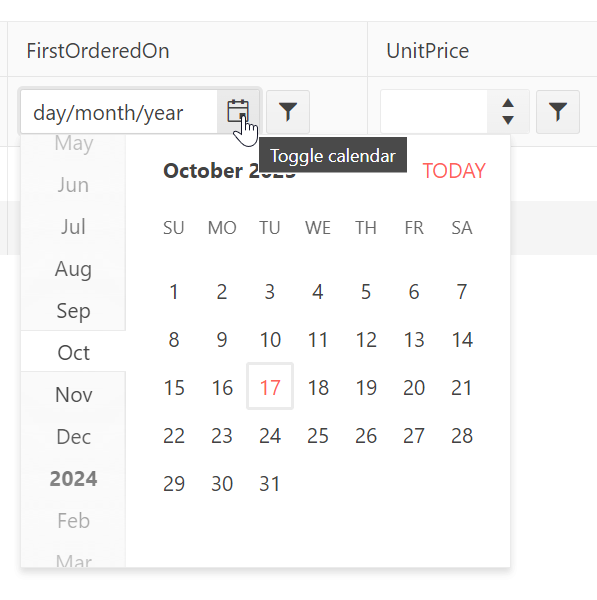Image resolution: width=597 pixels, height=600 pixels.
Task: Sort by FirstOrderedOn column header
Action: click(98, 51)
